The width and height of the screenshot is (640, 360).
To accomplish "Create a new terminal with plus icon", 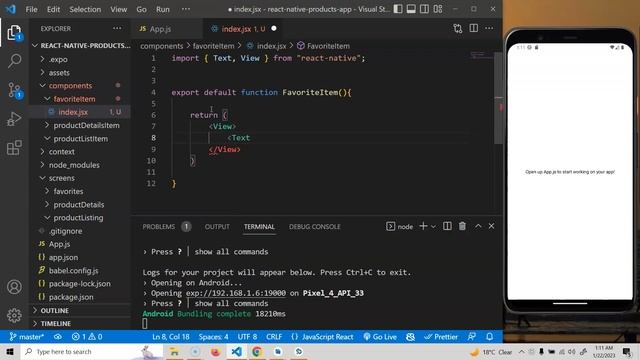I will pos(423,226).
